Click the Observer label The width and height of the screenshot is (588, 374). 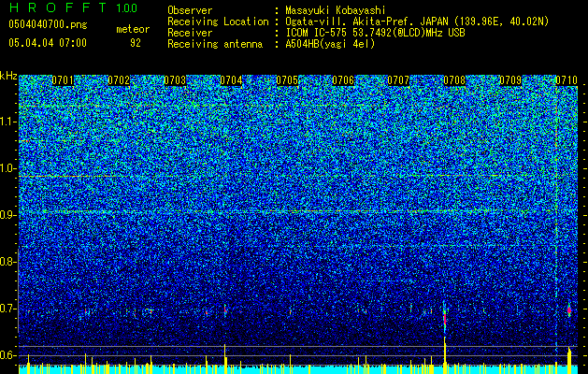point(190,10)
